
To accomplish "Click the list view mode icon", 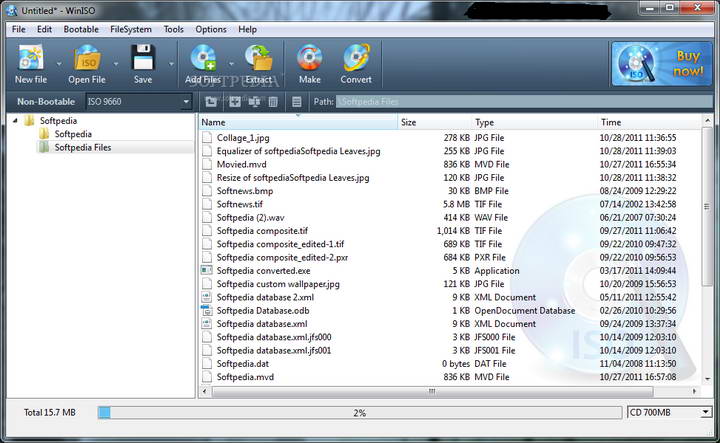I will tap(297, 101).
